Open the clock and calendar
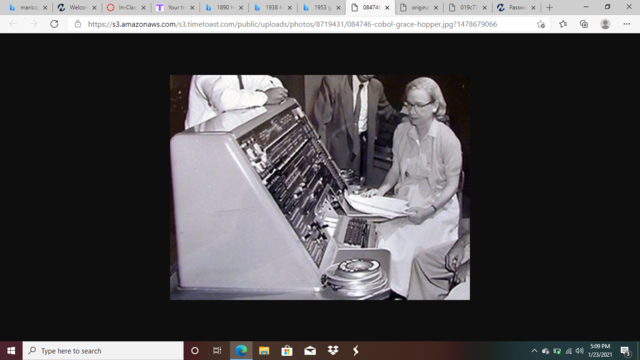The height and width of the screenshot is (360, 640). [x=600, y=351]
